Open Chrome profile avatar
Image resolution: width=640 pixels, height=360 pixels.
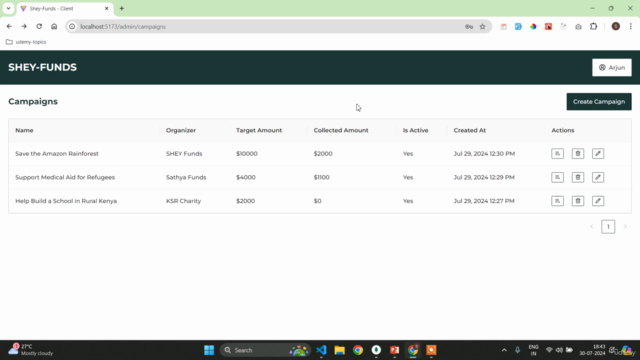tap(616, 27)
